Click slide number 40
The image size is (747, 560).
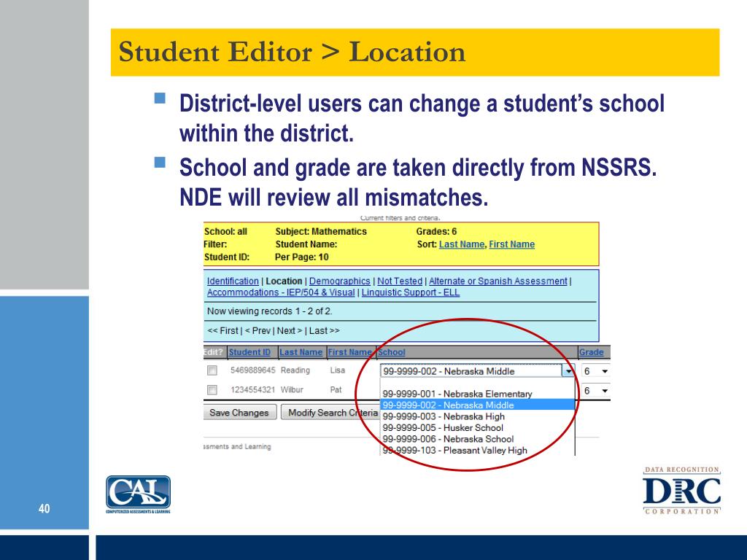coord(44,508)
